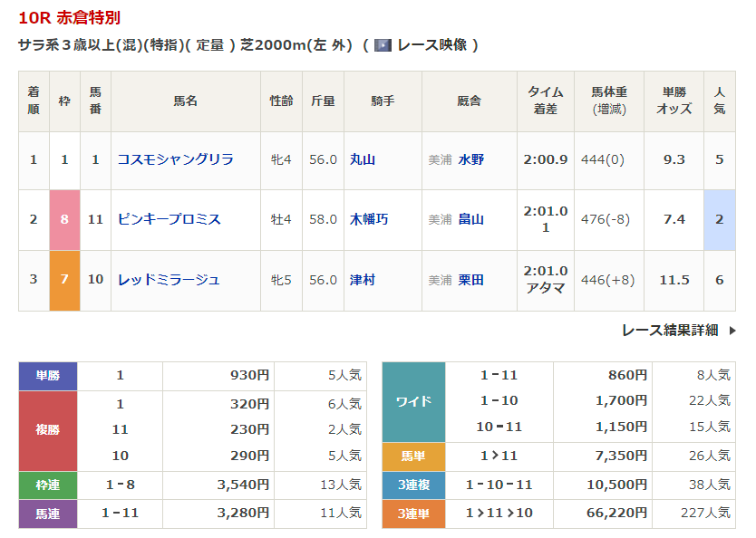Click the 単勝 payout label
756x538 pixels.
tap(48, 376)
